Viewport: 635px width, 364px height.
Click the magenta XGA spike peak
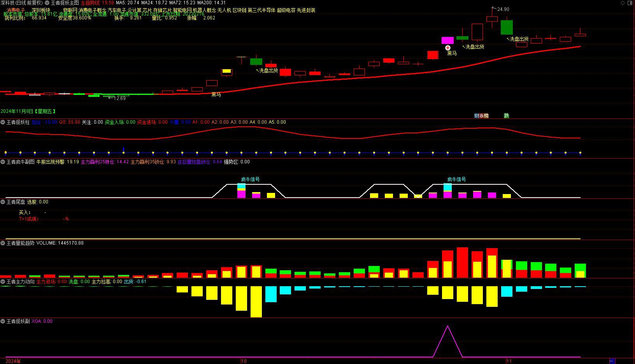click(x=447, y=327)
